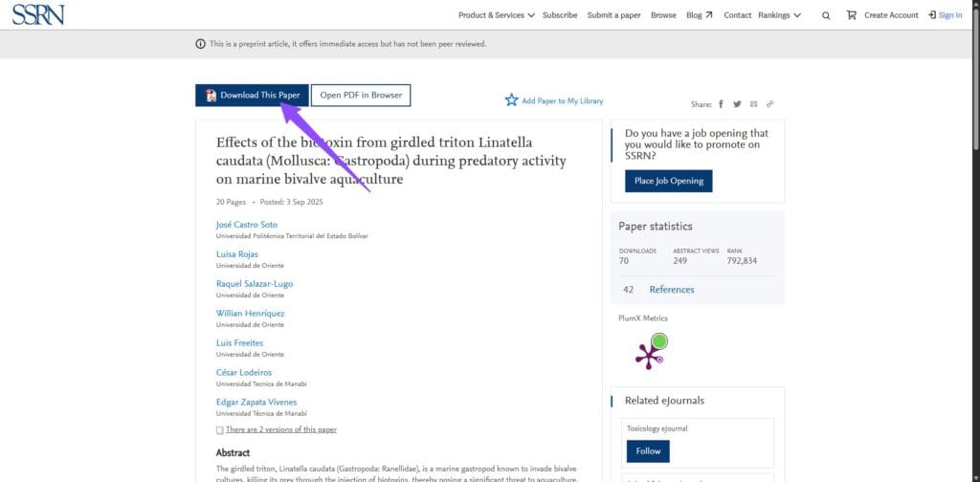Share paper via email icon

(754, 104)
